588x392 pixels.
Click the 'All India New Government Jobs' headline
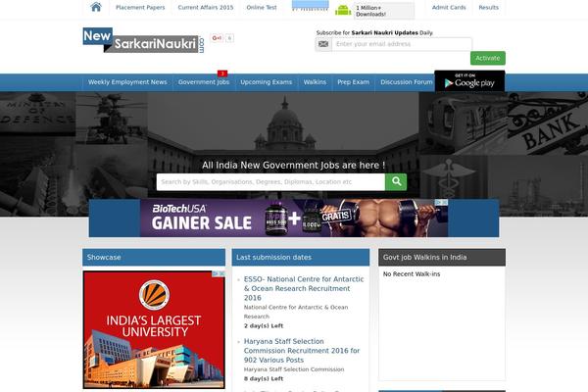[293, 165]
